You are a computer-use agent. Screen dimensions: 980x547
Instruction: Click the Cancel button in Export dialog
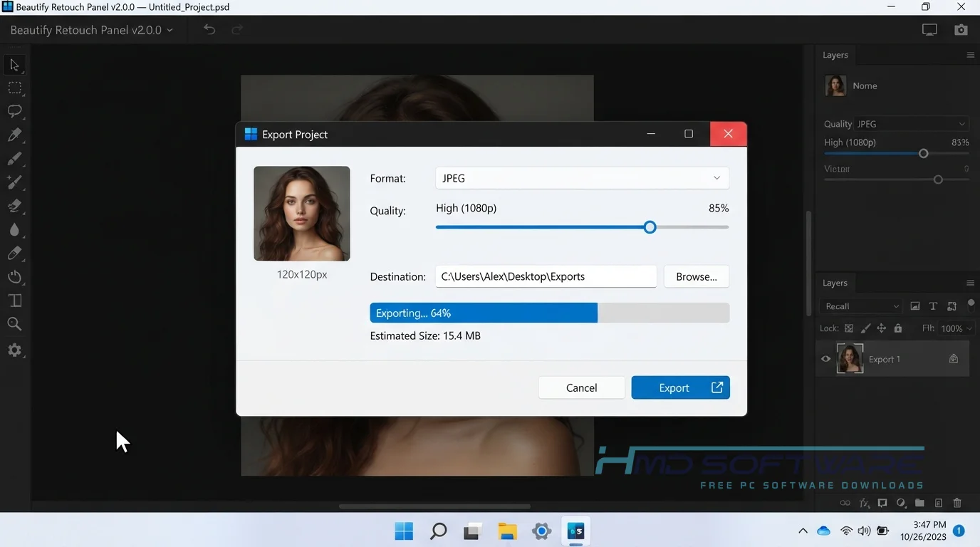click(x=581, y=387)
